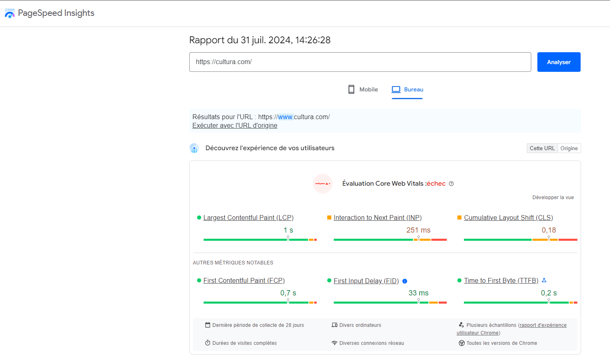Click the mobile phone icon
610x364 pixels.
click(351, 89)
